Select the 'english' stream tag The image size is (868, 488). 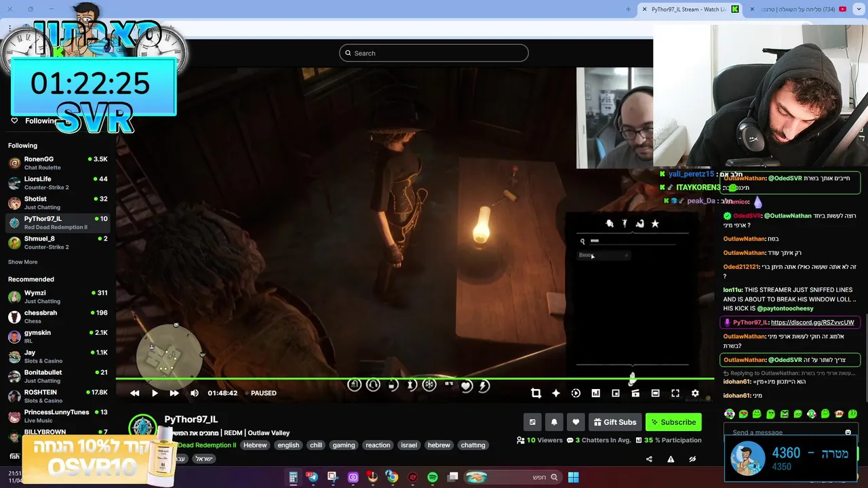(288, 445)
